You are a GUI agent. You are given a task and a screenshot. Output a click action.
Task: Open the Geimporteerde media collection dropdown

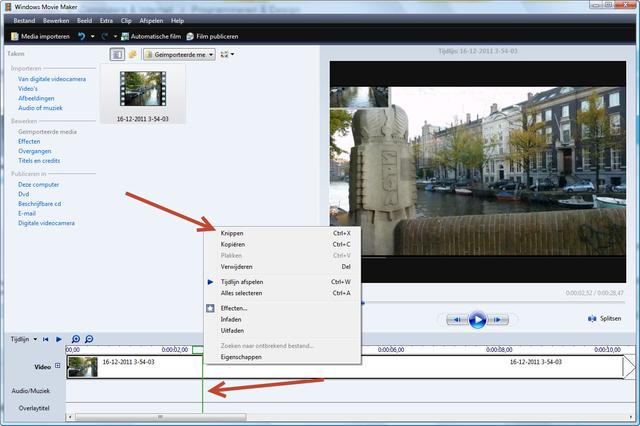pyautogui.click(x=179, y=54)
